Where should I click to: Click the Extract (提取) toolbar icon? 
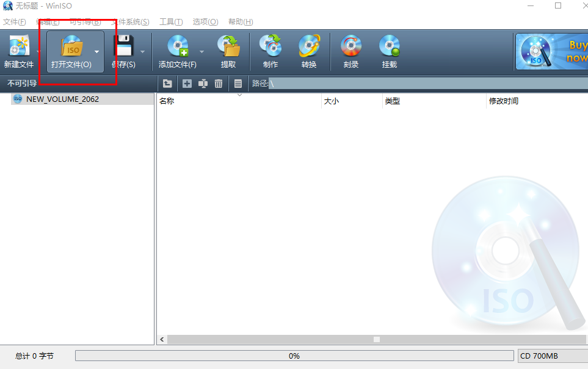pos(228,46)
